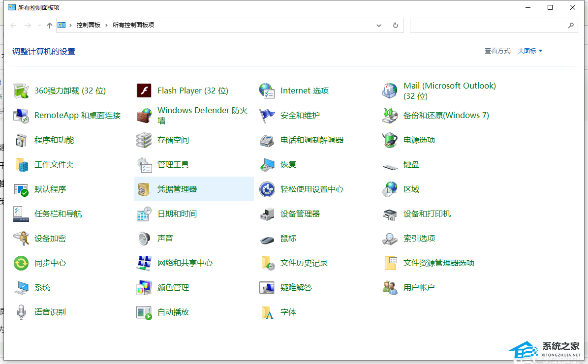This screenshot has height=364, width=588.
Task: Open the 360强力卸载 uninstaller icon
Action: [22, 91]
